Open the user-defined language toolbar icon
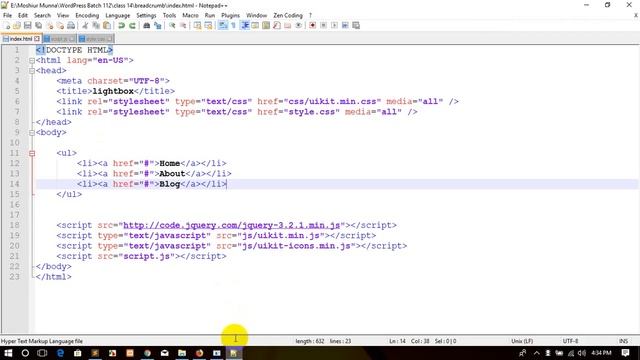 [256, 25]
